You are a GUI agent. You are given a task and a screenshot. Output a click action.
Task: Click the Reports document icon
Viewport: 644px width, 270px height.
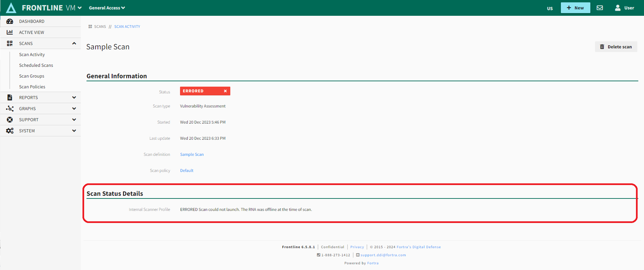10,97
